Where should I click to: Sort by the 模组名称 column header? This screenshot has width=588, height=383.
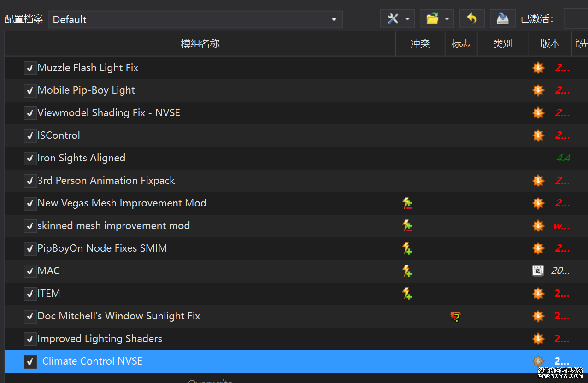coord(200,44)
